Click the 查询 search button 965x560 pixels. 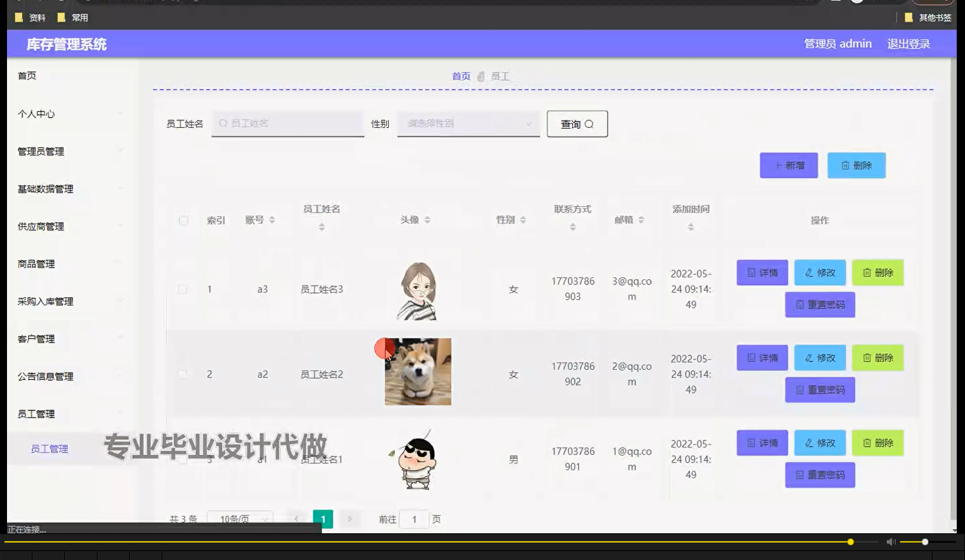click(x=576, y=123)
